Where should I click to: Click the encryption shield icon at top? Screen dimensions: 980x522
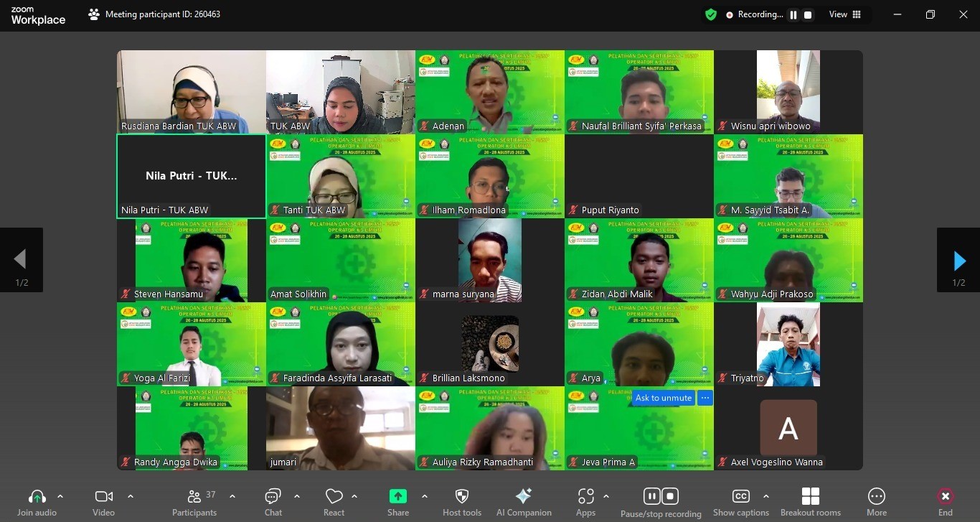pyautogui.click(x=711, y=14)
